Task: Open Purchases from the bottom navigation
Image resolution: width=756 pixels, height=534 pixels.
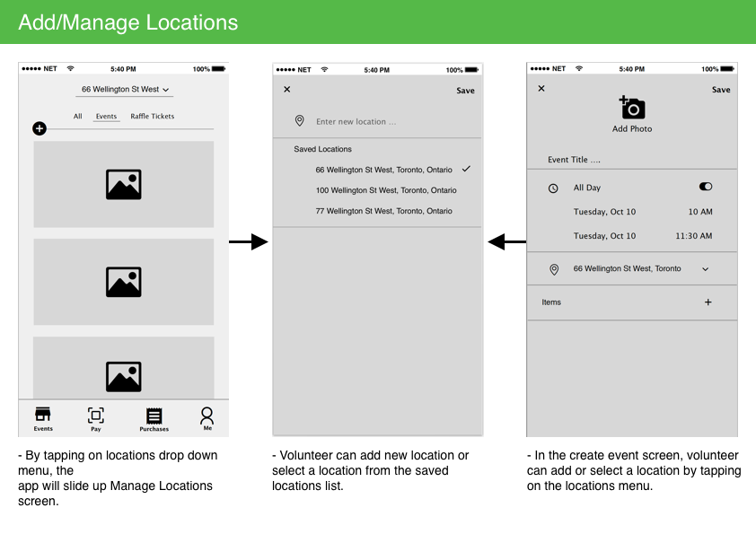Action: coord(154,417)
